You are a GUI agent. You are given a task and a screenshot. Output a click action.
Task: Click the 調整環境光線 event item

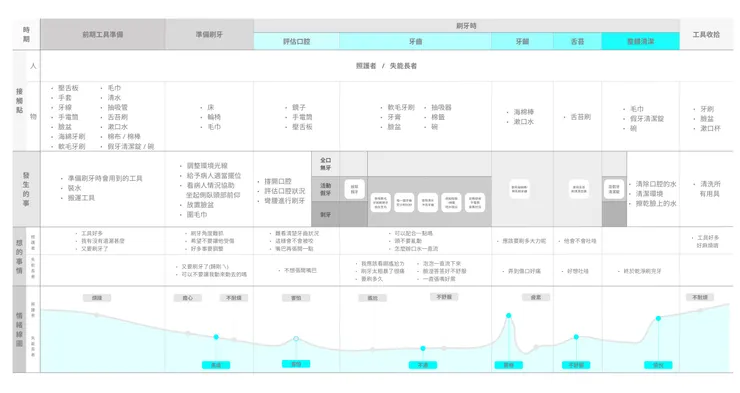point(207,166)
